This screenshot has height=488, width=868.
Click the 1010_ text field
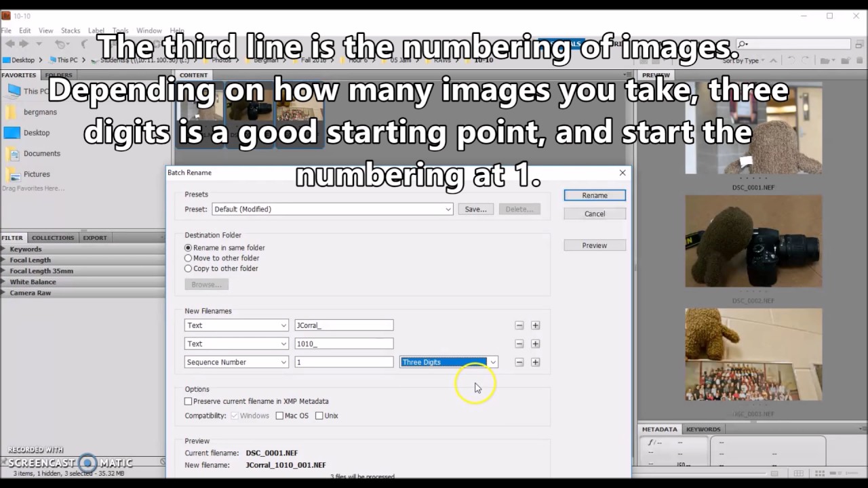point(344,344)
